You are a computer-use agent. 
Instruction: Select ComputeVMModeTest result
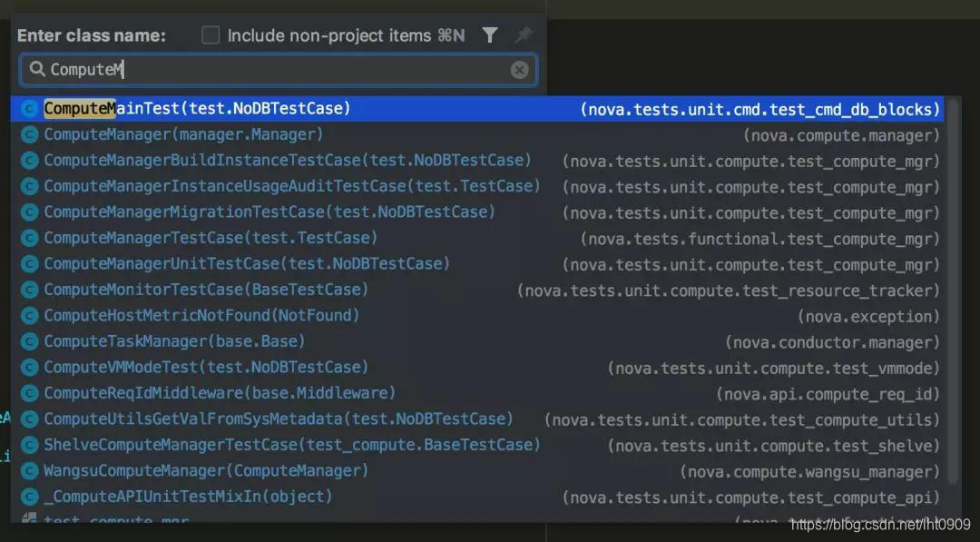[477, 368]
